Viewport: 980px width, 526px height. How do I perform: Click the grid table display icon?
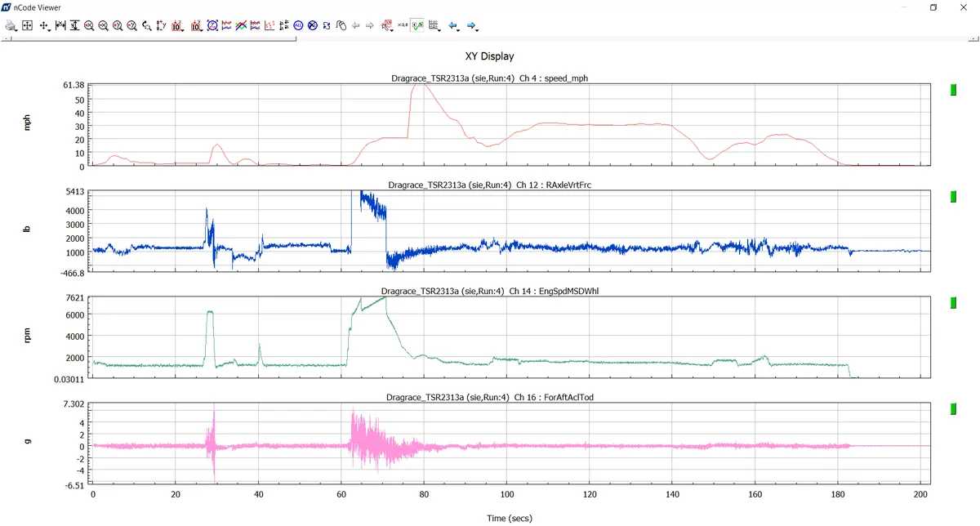click(x=433, y=25)
